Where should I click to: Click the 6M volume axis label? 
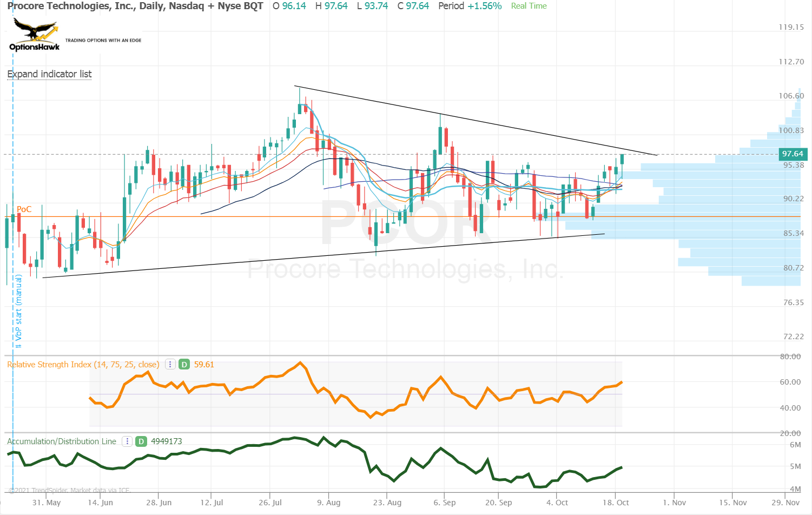(x=795, y=445)
